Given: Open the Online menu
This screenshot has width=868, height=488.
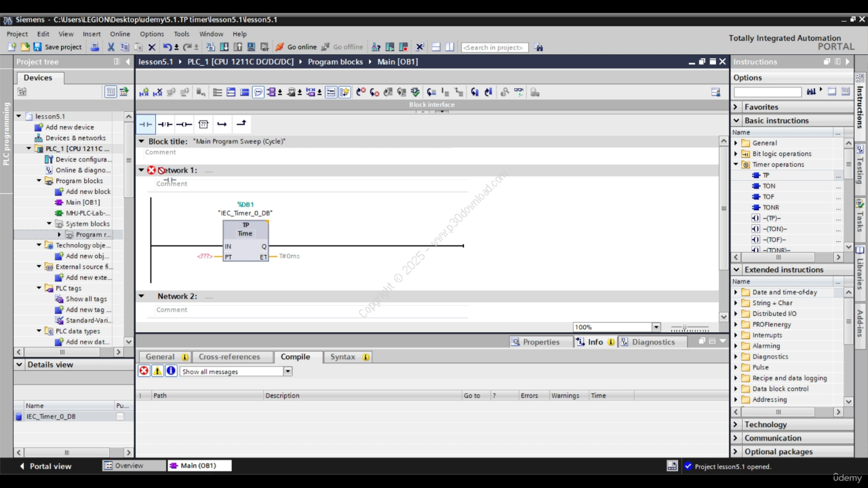Looking at the screenshot, I should 119,34.
